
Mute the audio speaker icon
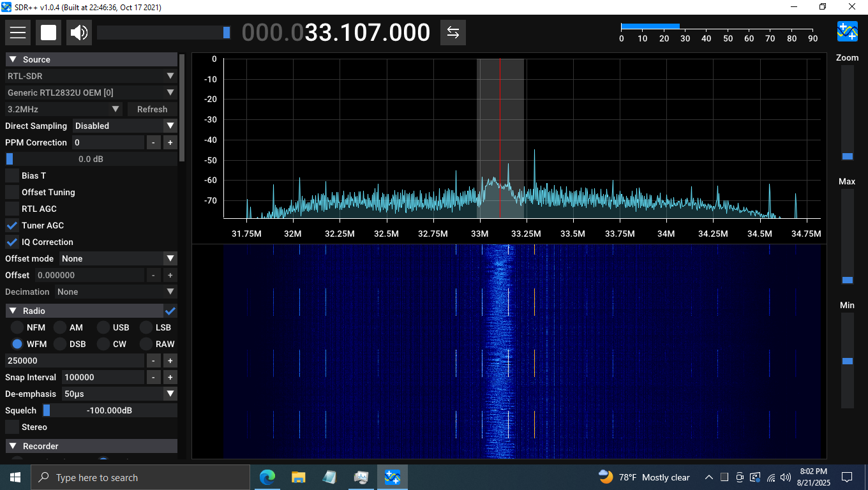(x=79, y=33)
